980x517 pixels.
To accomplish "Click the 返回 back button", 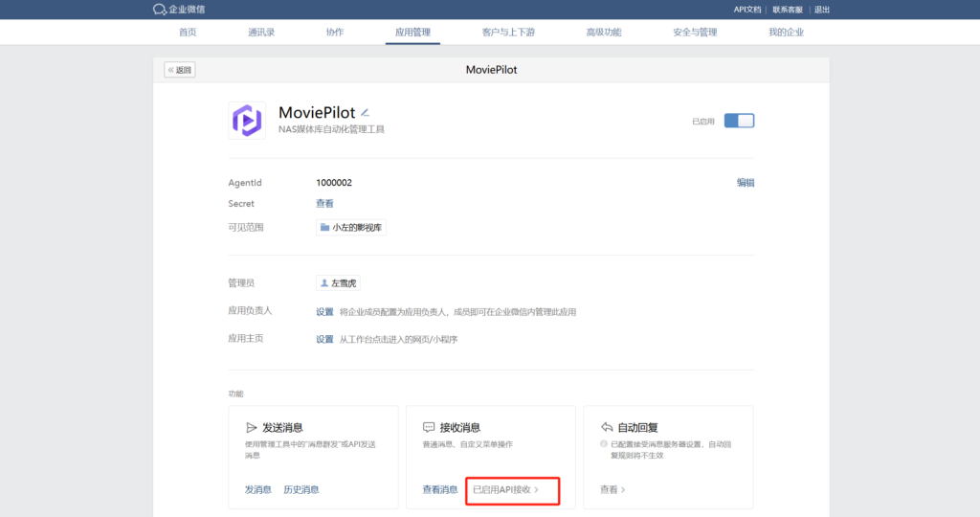I will (x=180, y=70).
